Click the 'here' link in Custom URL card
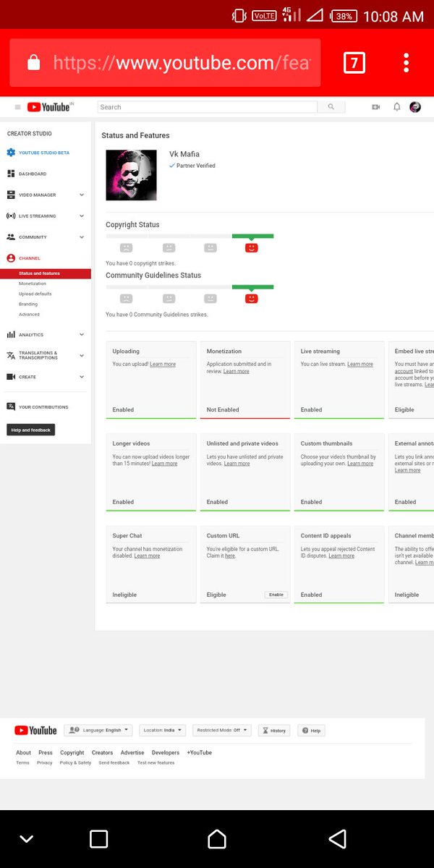This screenshot has width=434, height=868. click(x=230, y=556)
